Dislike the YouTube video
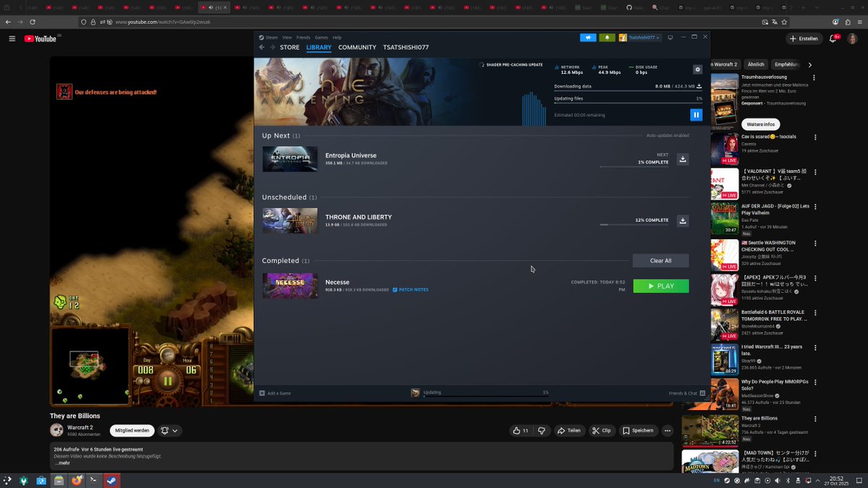Screen dimensions: 868x488 (x=541, y=430)
